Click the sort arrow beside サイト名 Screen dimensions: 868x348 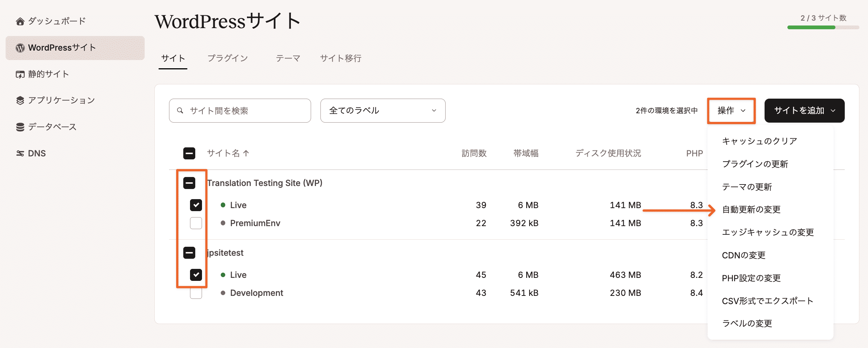pos(246,153)
